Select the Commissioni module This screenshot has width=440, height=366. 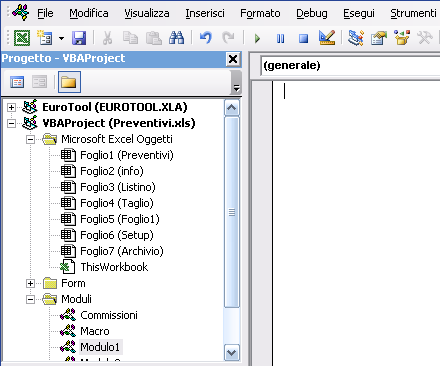[109, 315]
